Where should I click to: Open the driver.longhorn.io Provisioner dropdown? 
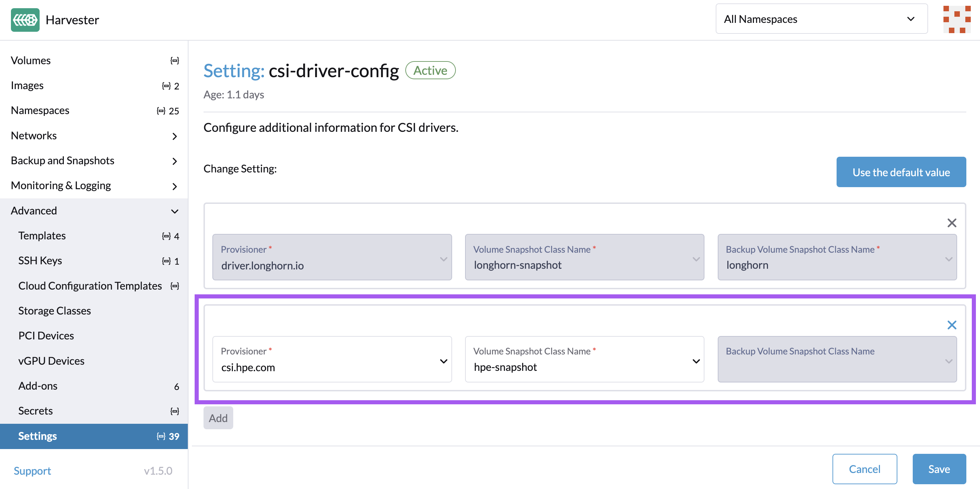[x=332, y=257]
